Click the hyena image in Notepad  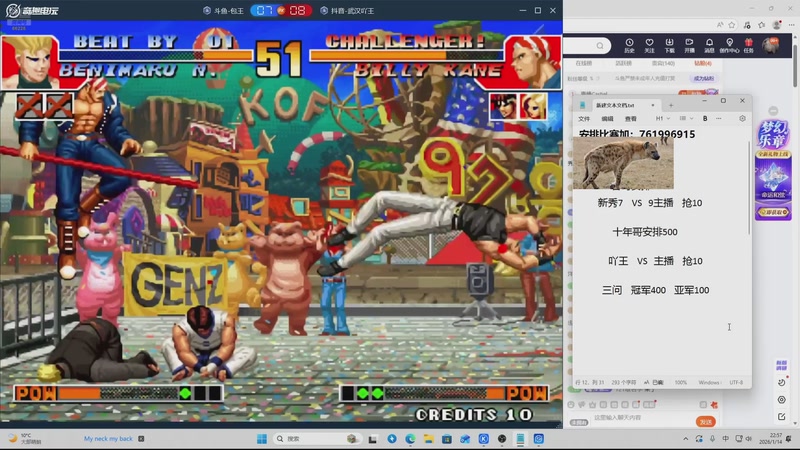[x=623, y=163]
